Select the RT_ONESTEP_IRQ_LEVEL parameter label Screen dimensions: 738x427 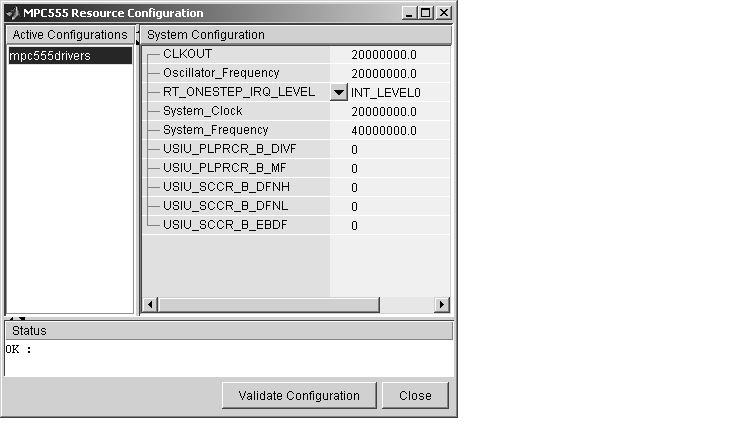click(x=239, y=92)
